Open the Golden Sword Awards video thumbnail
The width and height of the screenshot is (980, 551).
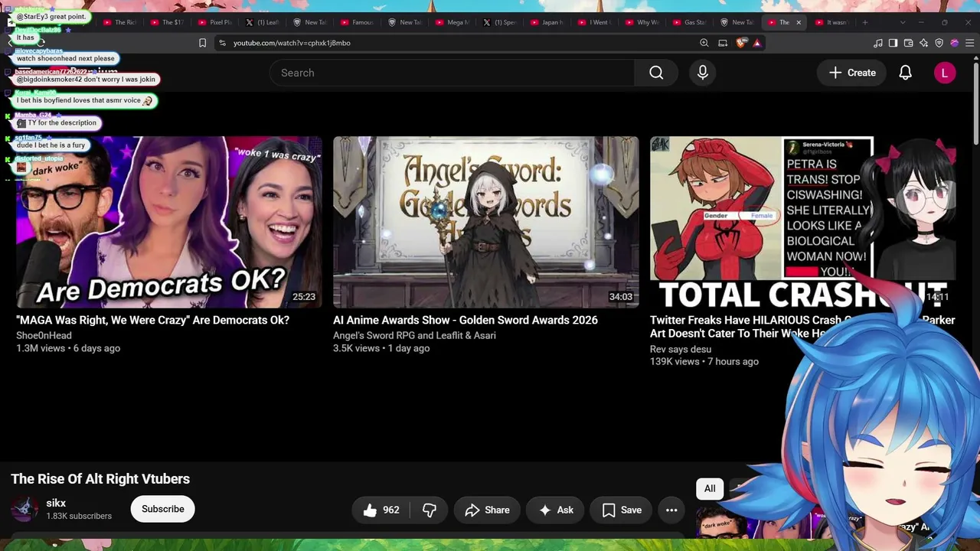pyautogui.click(x=485, y=222)
